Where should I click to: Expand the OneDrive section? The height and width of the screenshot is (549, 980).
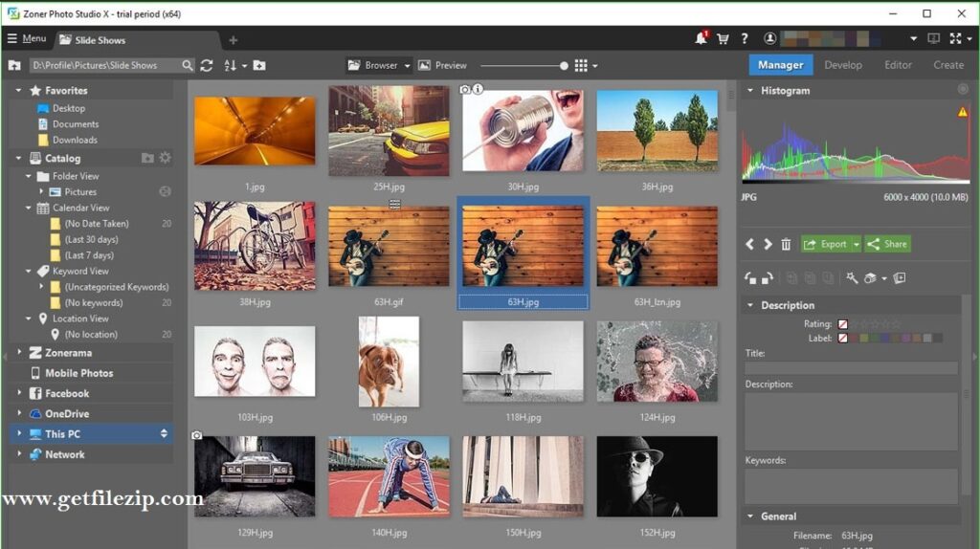19,413
